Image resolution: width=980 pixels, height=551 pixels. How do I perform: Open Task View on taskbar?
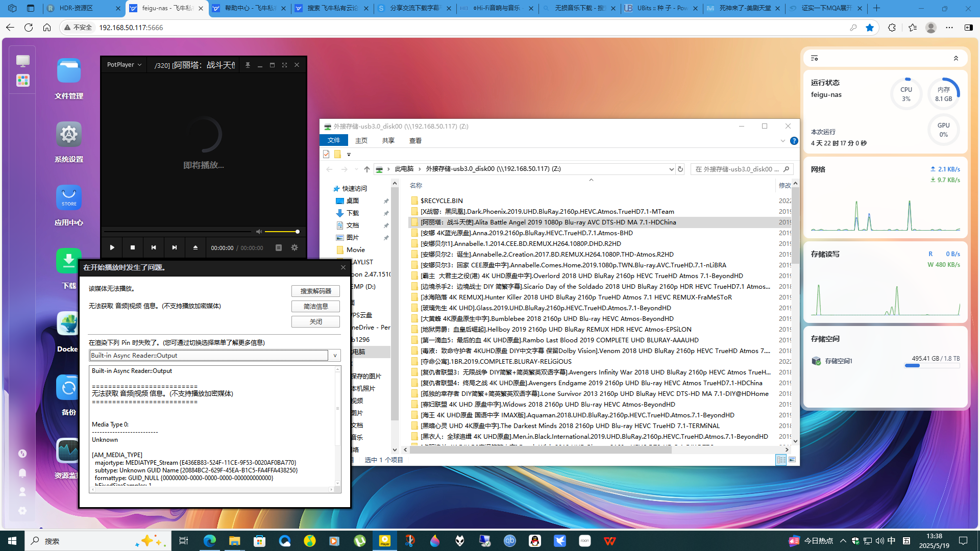(184, 541)
